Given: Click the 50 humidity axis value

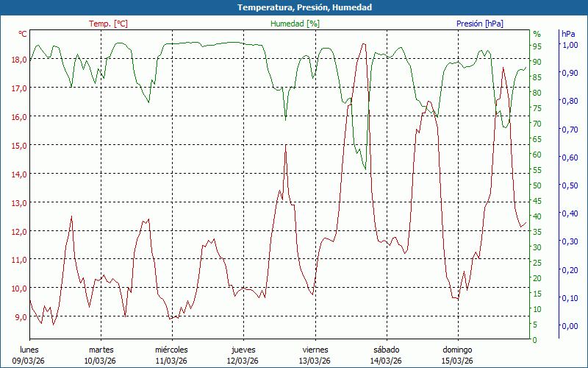Looking at the screenshot, I should point(537,185).
